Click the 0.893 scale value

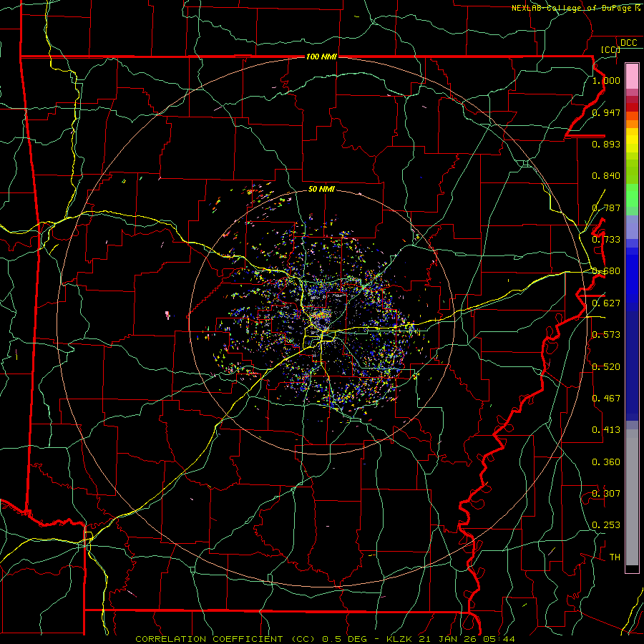click(x=606, y=144)
